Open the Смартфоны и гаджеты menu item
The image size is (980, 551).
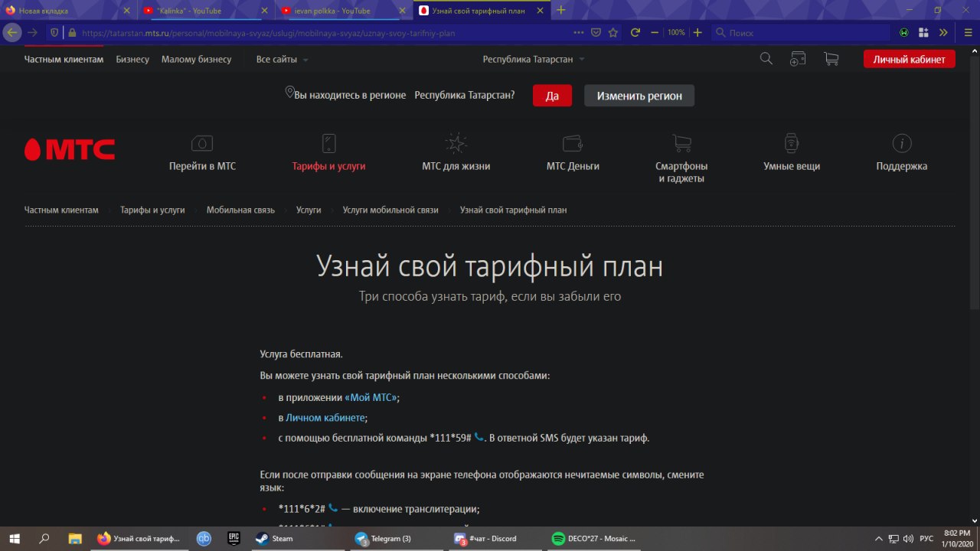click(x=681, y=159)
